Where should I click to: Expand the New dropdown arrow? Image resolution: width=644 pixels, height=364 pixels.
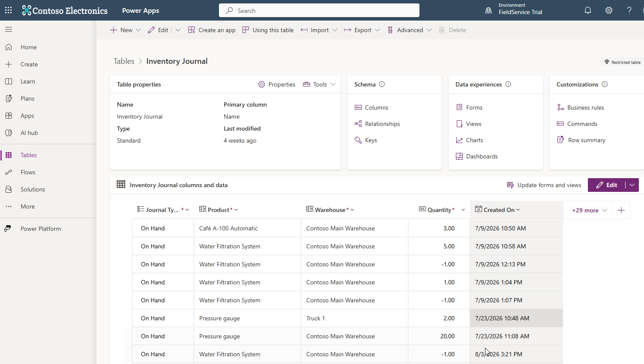click(138, 30)
